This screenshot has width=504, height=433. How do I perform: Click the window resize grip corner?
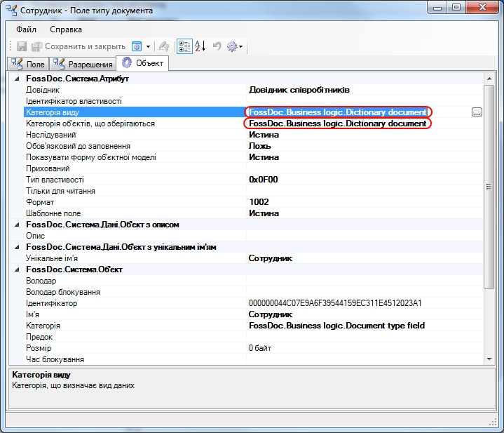[493, 422]
